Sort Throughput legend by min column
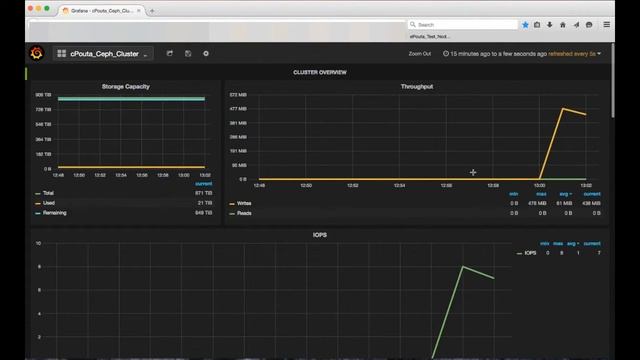 point(514,194)
